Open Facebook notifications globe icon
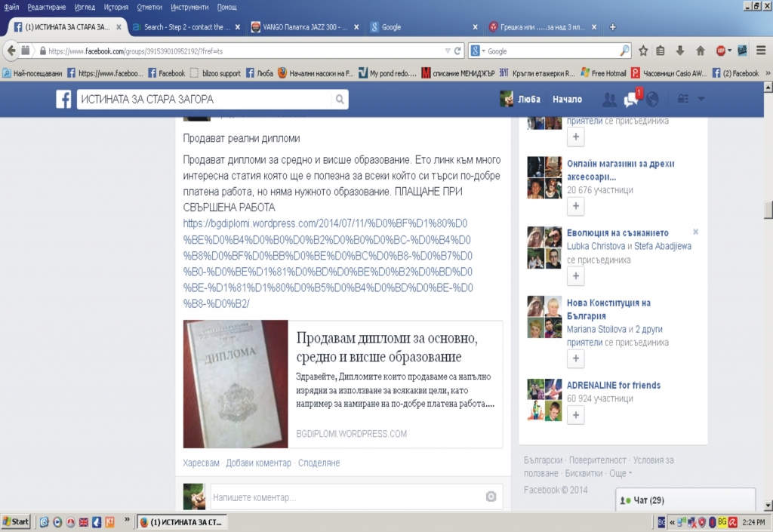 [652, 100]
